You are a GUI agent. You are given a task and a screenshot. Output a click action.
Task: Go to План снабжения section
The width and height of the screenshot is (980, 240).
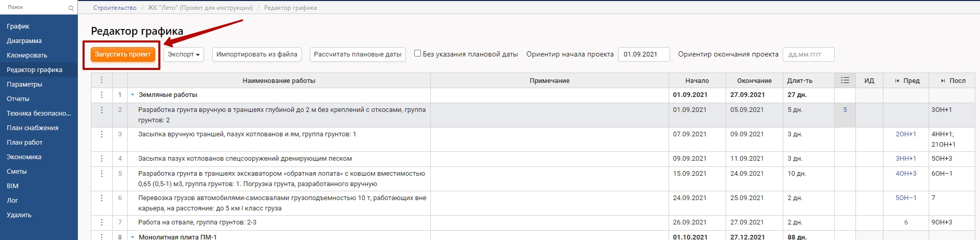click(32, 128)
